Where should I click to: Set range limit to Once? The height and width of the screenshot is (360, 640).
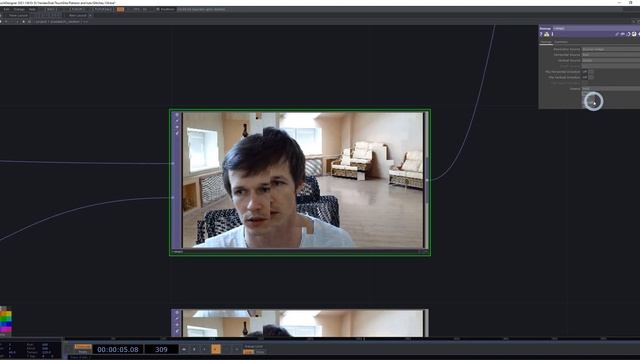[260, 352]
